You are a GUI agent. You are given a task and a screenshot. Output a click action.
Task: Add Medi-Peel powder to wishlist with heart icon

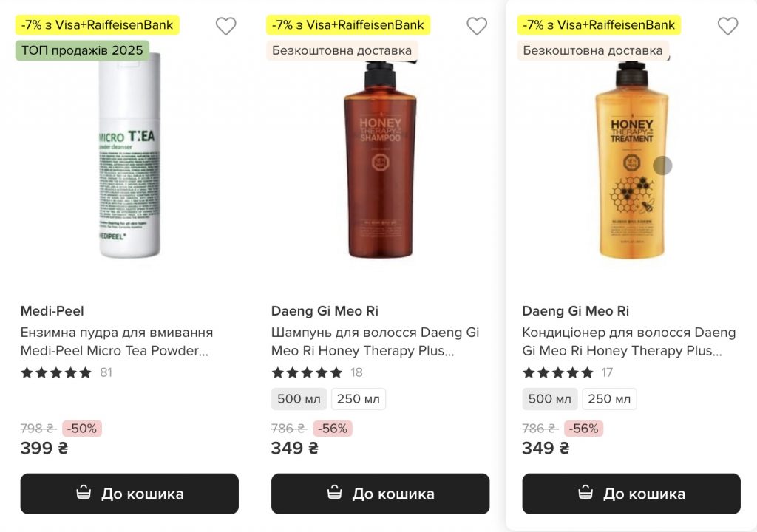(x=225, y=27)
